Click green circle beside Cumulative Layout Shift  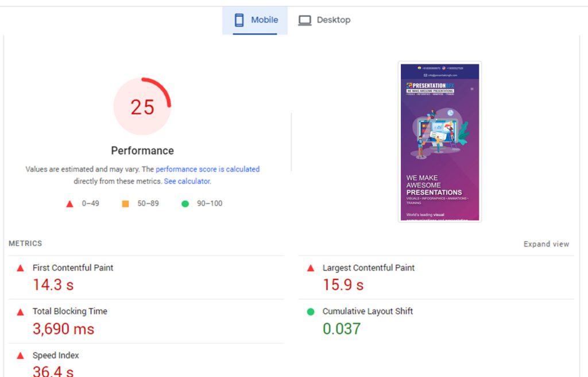311,311
